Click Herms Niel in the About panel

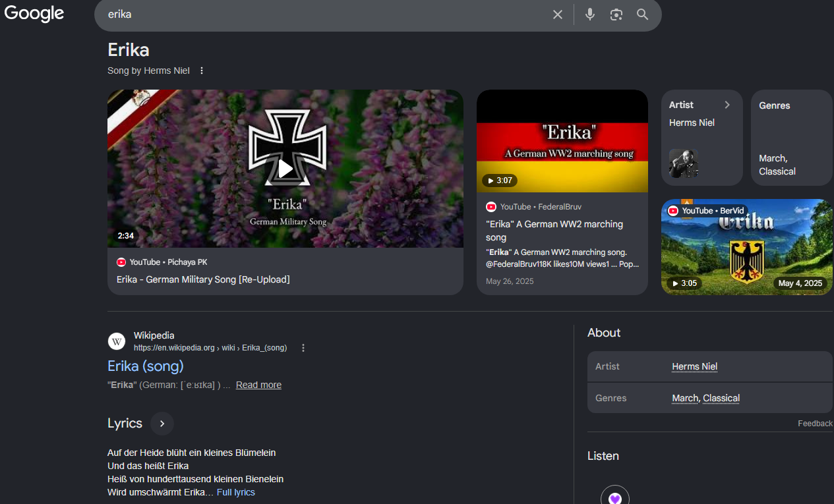coord(695,366)
